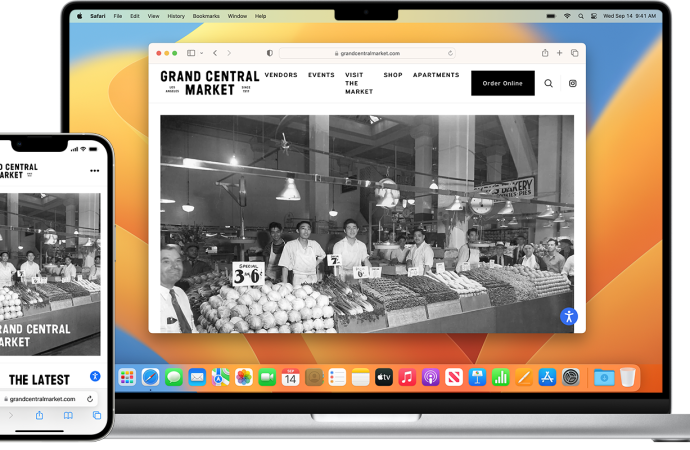
Task: Go to the Shop link
Action: coord(393,75)
